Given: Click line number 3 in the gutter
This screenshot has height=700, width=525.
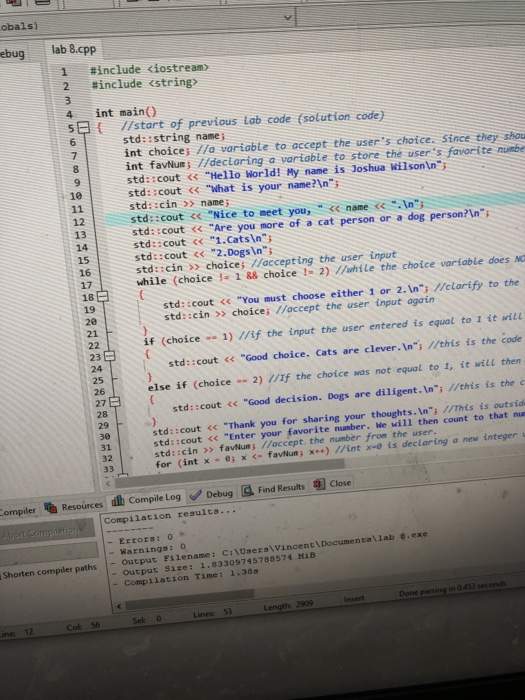Looking at the screenshot, I should 68,100.
